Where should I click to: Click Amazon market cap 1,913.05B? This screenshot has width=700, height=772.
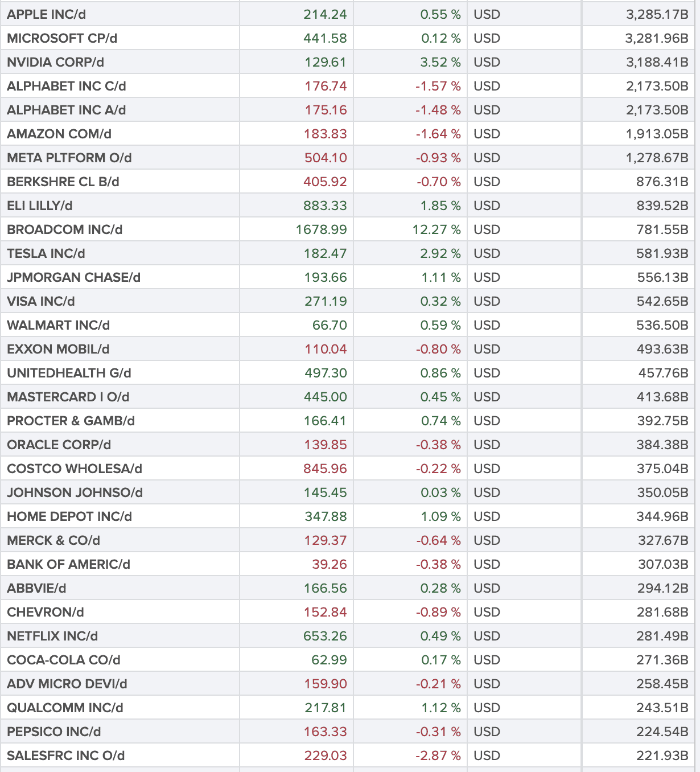pos(657,134)
